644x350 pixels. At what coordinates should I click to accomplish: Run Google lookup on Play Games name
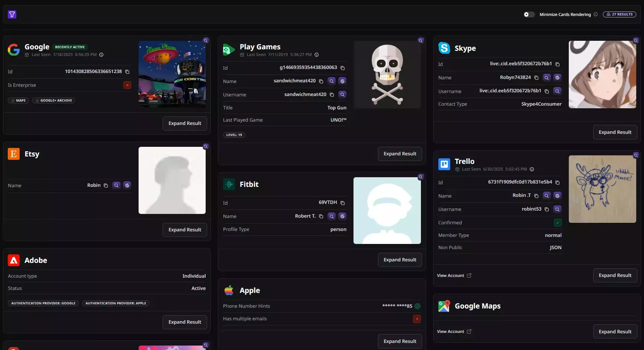coord(342,81)
